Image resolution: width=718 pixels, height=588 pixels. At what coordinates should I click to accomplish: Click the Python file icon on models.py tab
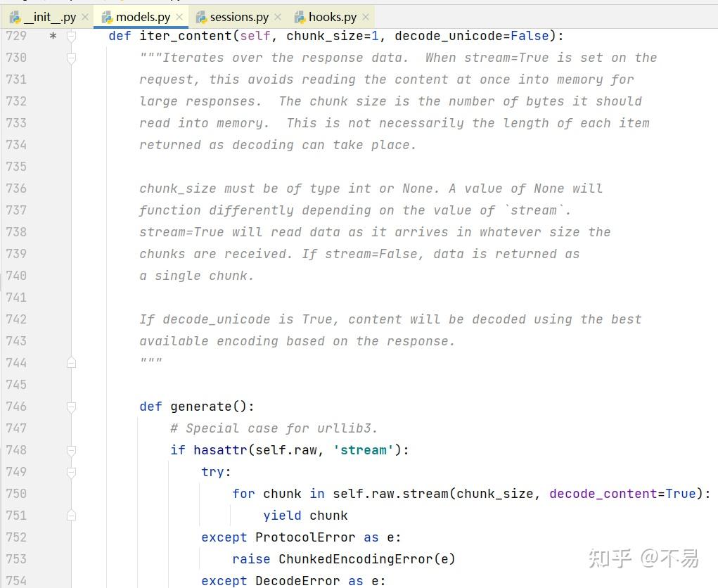point(107,17)
